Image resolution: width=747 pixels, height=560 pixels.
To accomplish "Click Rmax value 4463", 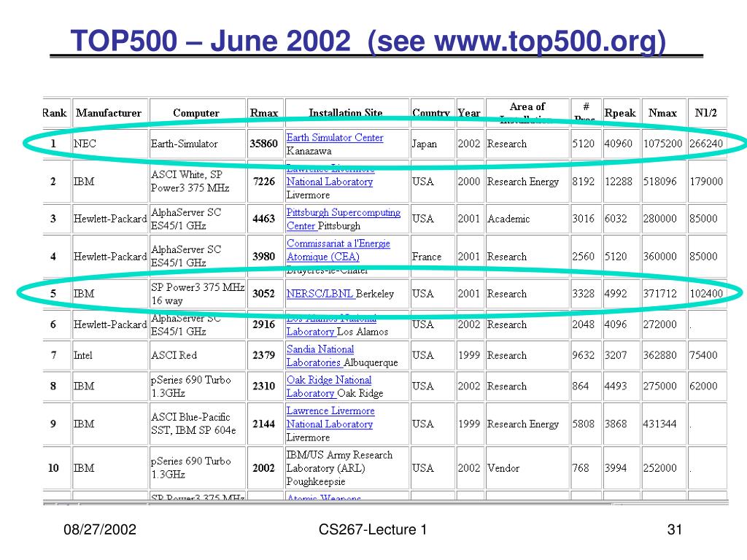I will (x=264, y=219).
